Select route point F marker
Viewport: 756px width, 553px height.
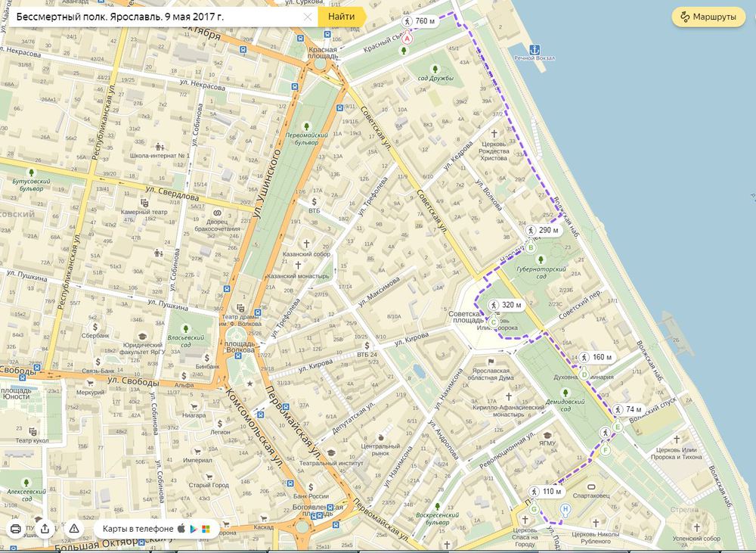tap(606, 451)
